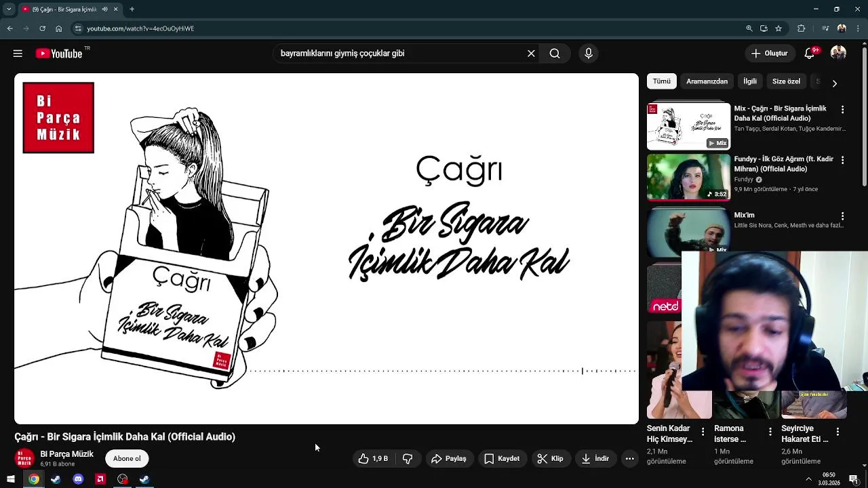Viewport: 868px width, 488px height.
Task: Open the more actions ellipsis under the video
Action: [629, 459]
